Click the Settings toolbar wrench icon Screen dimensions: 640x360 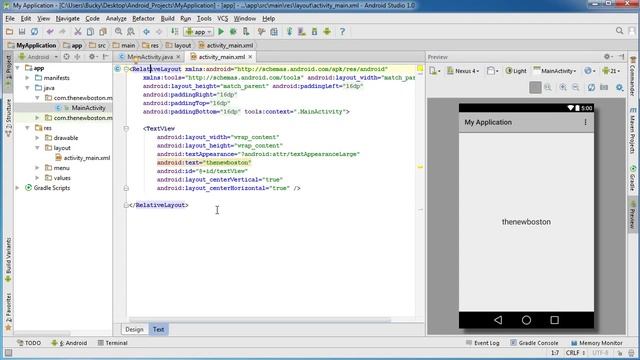point(261,32)
